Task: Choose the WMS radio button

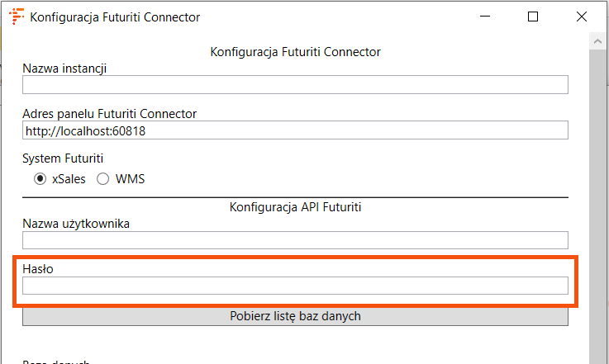Action: 103,178
